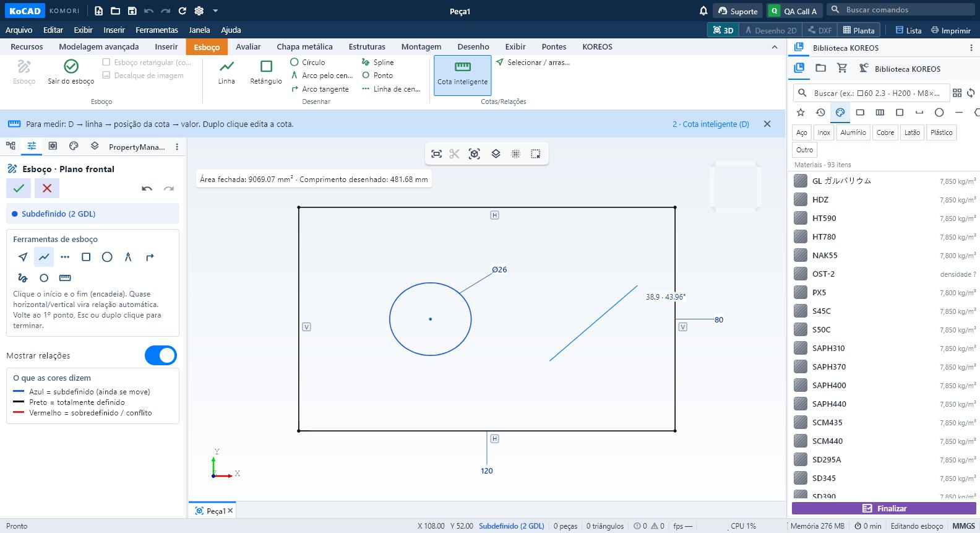Click the history clock filter icon
This screenshot has height=533, width=980.
[820, 112]
